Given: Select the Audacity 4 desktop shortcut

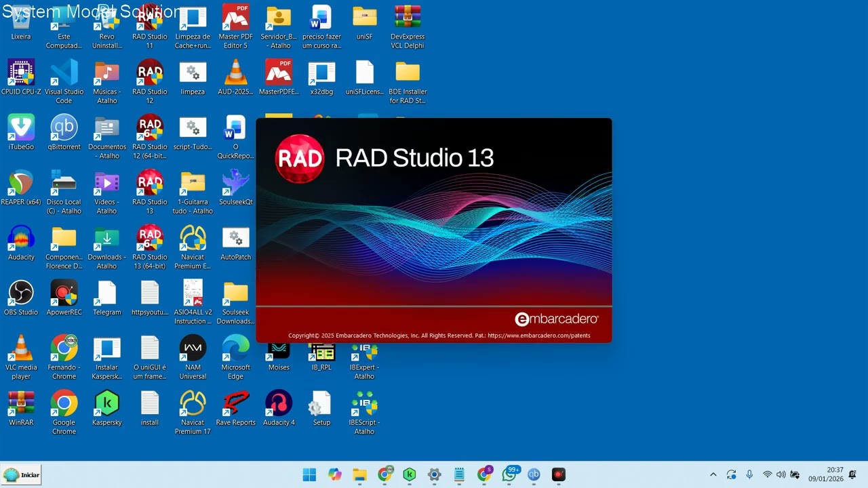Looking at the screenshot, I should point(279,408).
